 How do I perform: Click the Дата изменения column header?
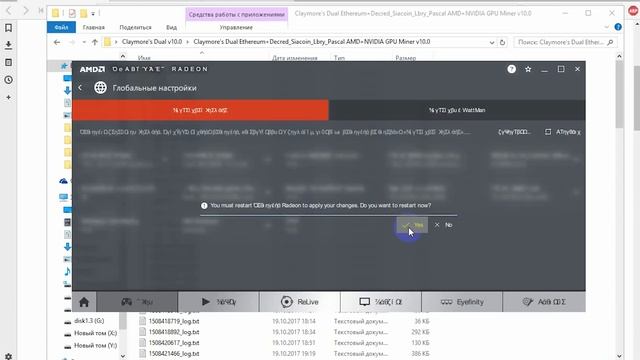295,58
